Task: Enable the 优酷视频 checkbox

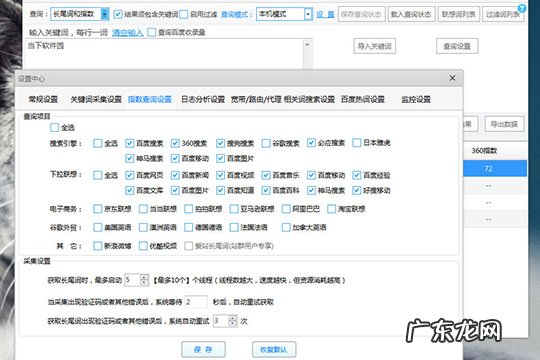Action: coord(143,246)
